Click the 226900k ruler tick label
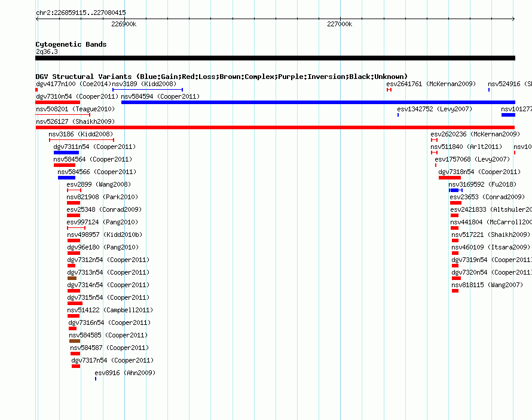Viewport: 532px width, 420px height. (x=124, y=24)
